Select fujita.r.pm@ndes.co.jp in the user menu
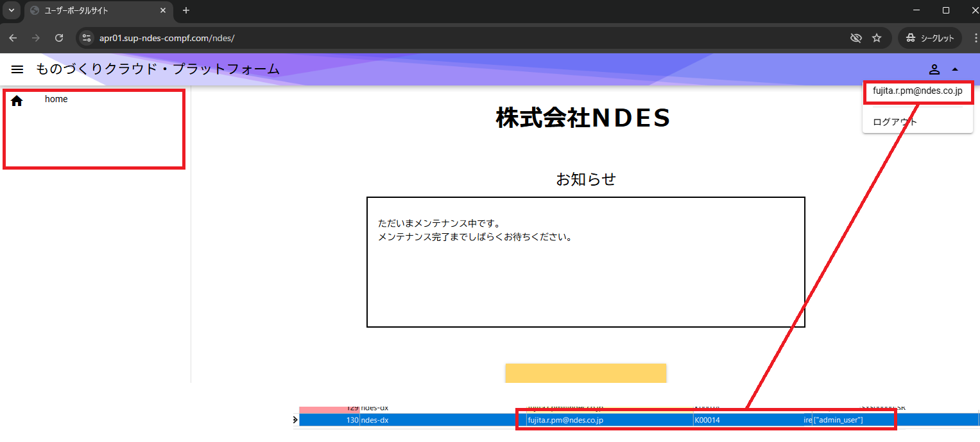 pyautogui.click(x=917, y=91)
